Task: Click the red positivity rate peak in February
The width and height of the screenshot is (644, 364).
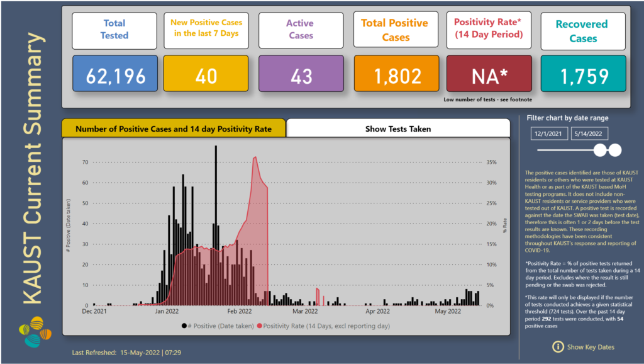Action: (x=255, y=158)
